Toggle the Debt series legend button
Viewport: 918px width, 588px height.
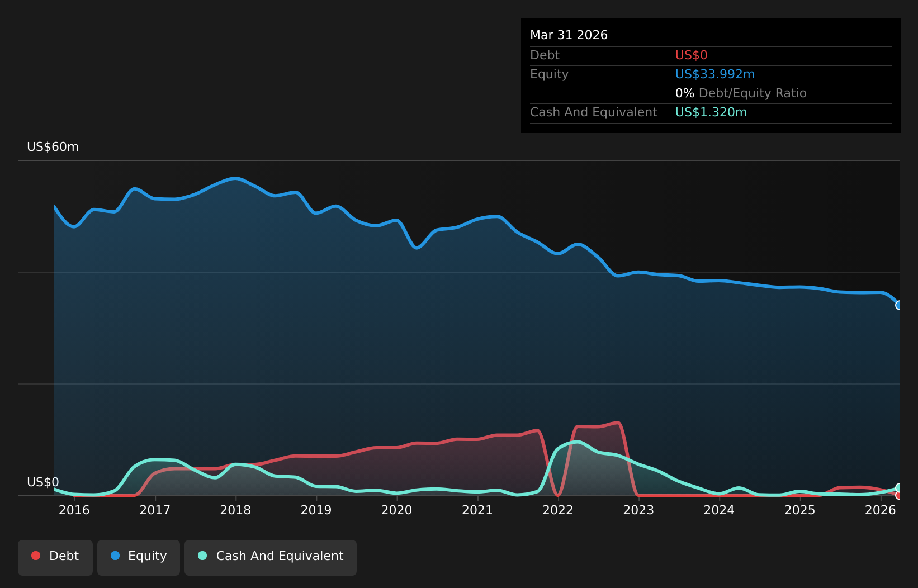pos(55,557)
